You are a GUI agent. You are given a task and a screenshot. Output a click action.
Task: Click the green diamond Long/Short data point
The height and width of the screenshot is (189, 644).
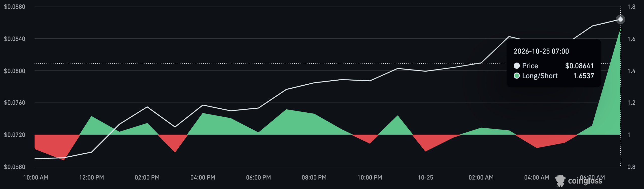coord(620,30)
